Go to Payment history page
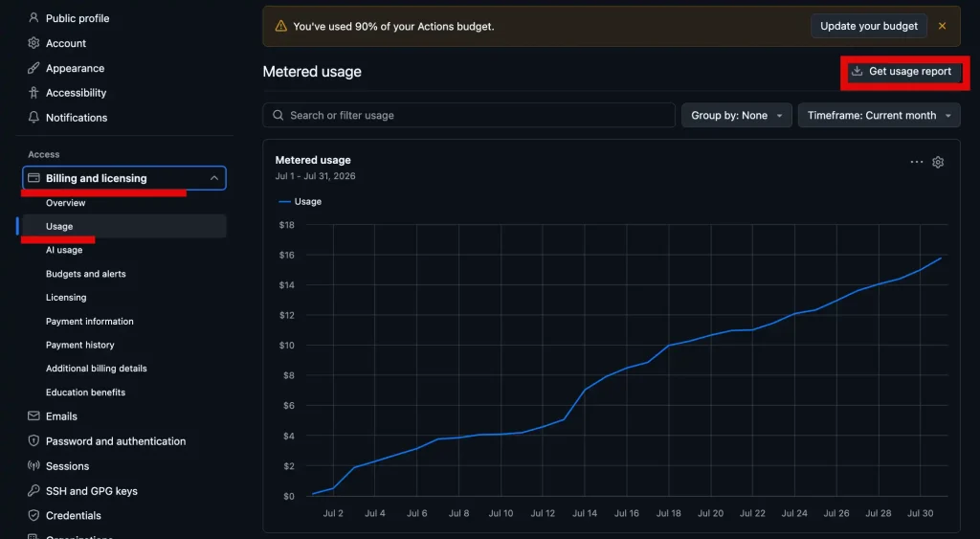The image size is (980, 539). 80,345
